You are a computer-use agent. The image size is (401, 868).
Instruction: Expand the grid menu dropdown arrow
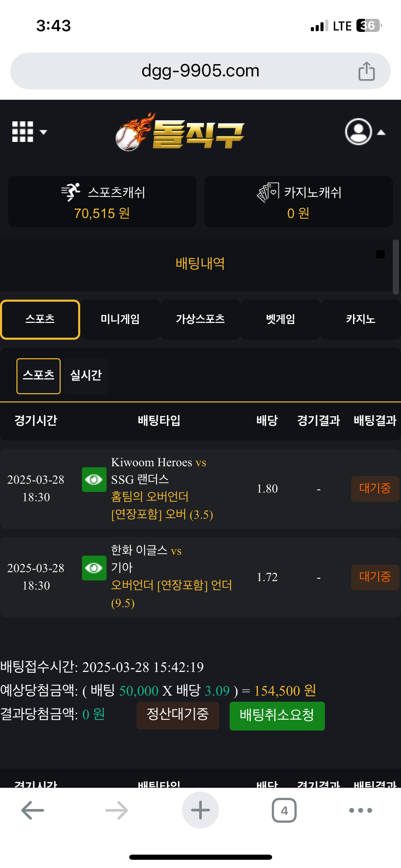coord(44,132)
